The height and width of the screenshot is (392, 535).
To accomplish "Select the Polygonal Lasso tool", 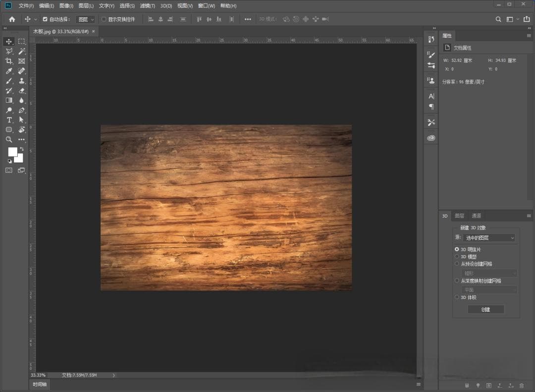I will [9, 51].
